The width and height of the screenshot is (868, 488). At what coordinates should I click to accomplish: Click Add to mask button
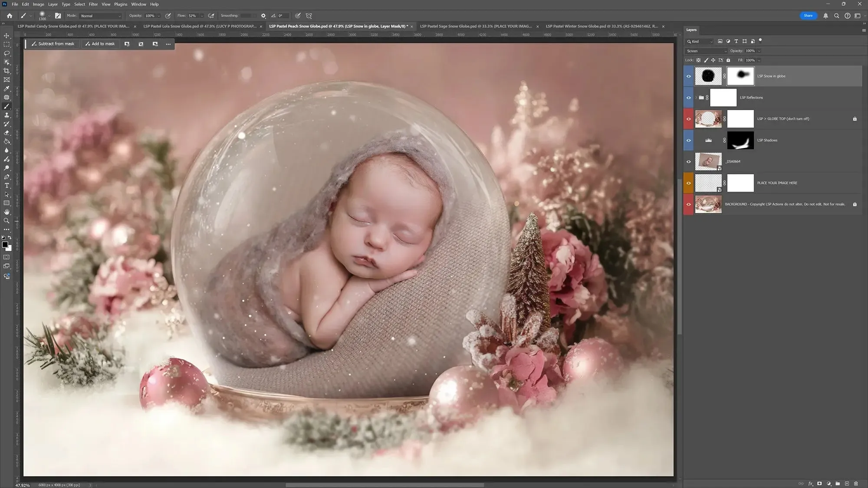coord(100,44)
